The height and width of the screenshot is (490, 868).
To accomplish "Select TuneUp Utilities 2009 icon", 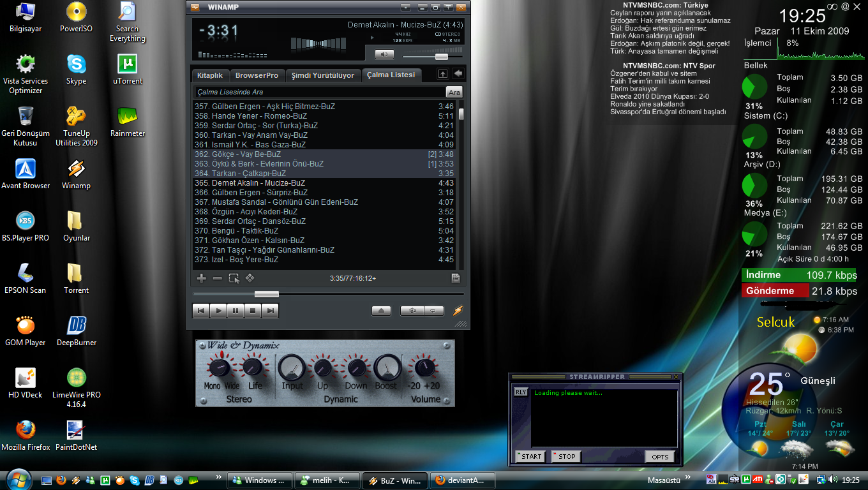I will tap(76, 126).
